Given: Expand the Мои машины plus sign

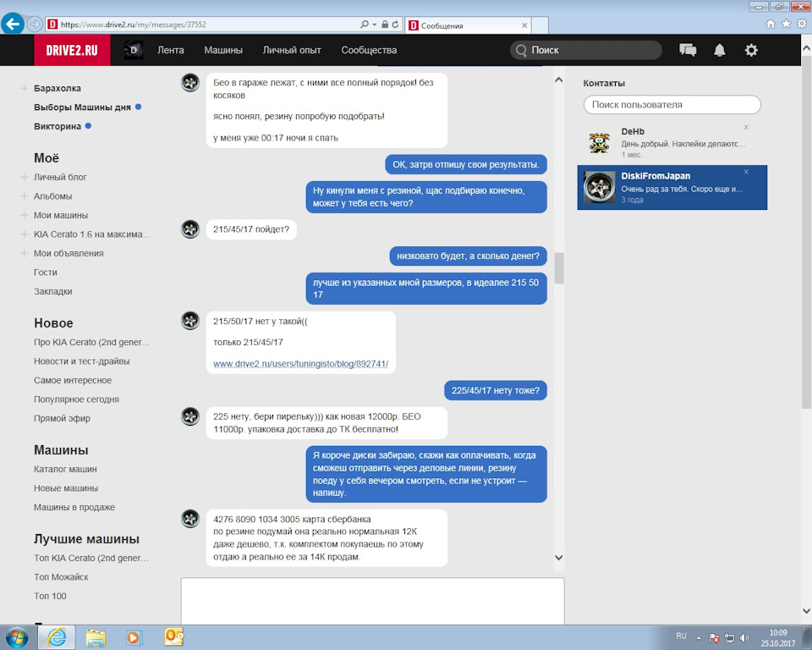Looking at the screenshot, I should pyautogui.click(x=24, y=215).
